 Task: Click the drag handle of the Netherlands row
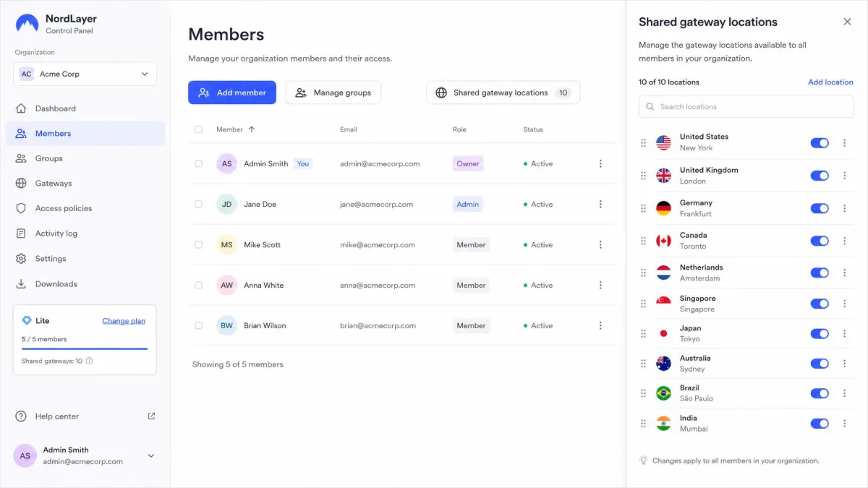(643, 273)
